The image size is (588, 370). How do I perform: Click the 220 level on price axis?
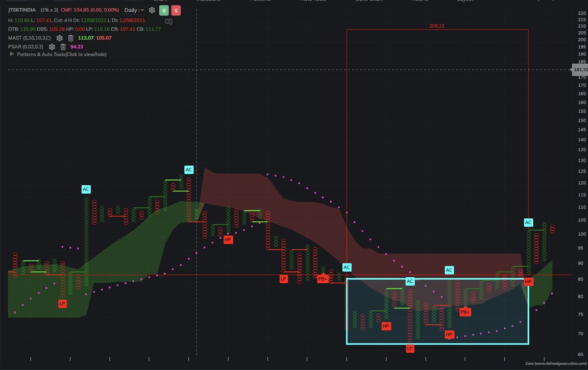click(x=582, y=13)
